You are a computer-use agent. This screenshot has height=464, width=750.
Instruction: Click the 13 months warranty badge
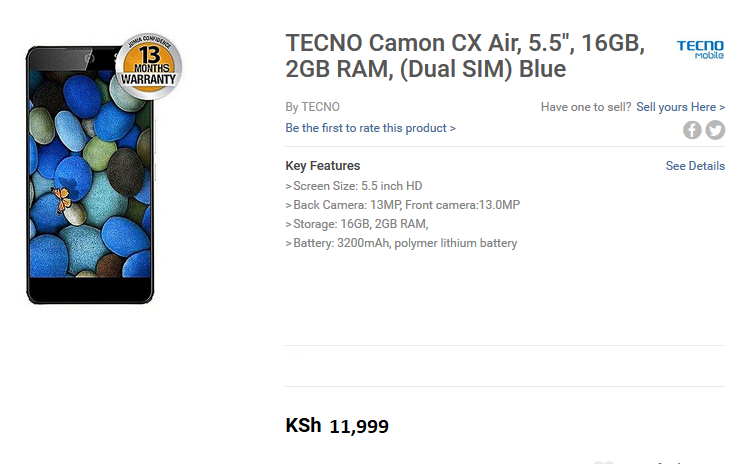click(149, 67)
